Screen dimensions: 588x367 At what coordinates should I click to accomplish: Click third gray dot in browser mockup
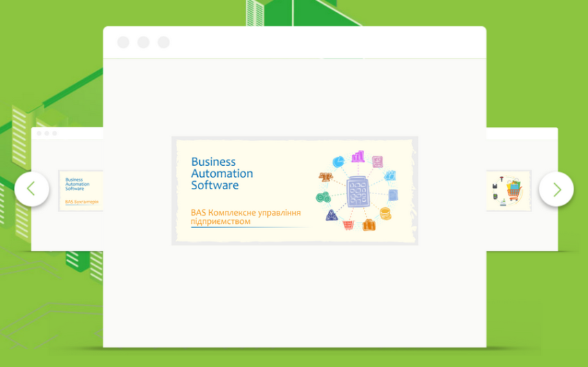point(163,42)
